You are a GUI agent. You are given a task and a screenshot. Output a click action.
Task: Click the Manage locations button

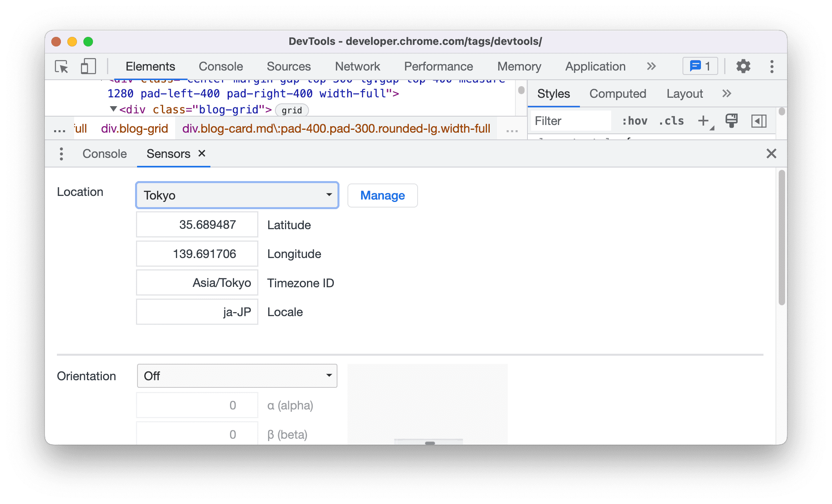tap(382, 194)
